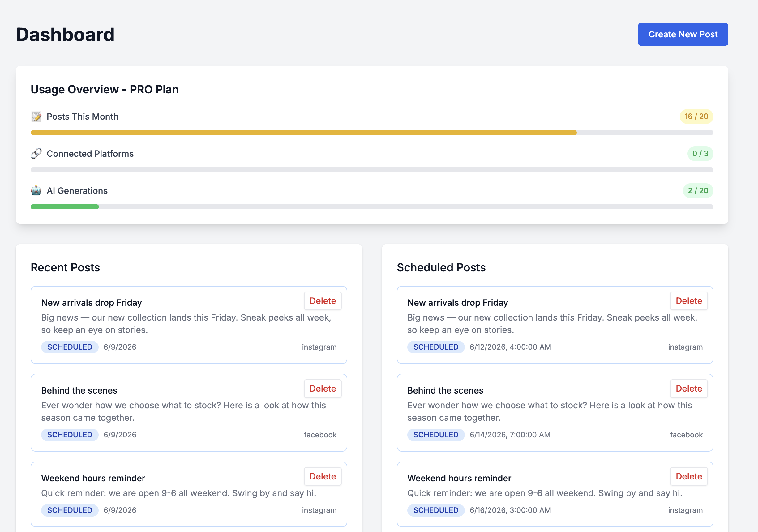Click SCHEDULED badge on Recent Weekend hours reminder
This screenshot has width=758, height=532.
click(x=70, y=510)
